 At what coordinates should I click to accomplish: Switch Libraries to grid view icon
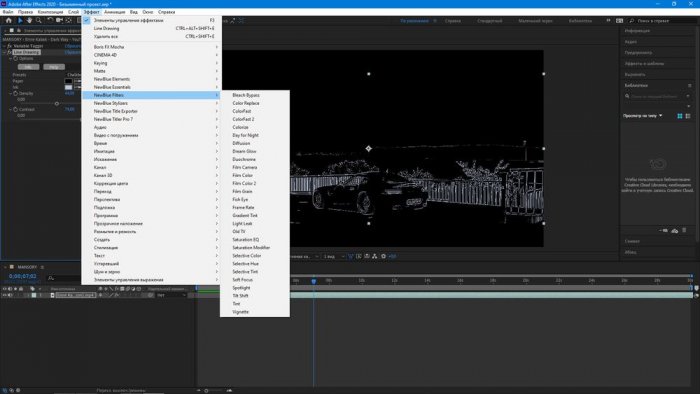point(680,116)
